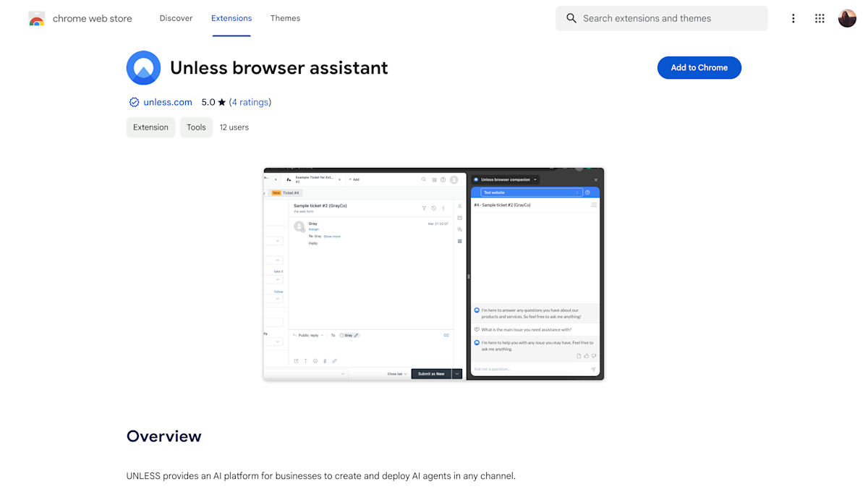The width and height of the screenshot is (868, 492).
Task: Open the three-dot more options menu
Action: point(793,18)
